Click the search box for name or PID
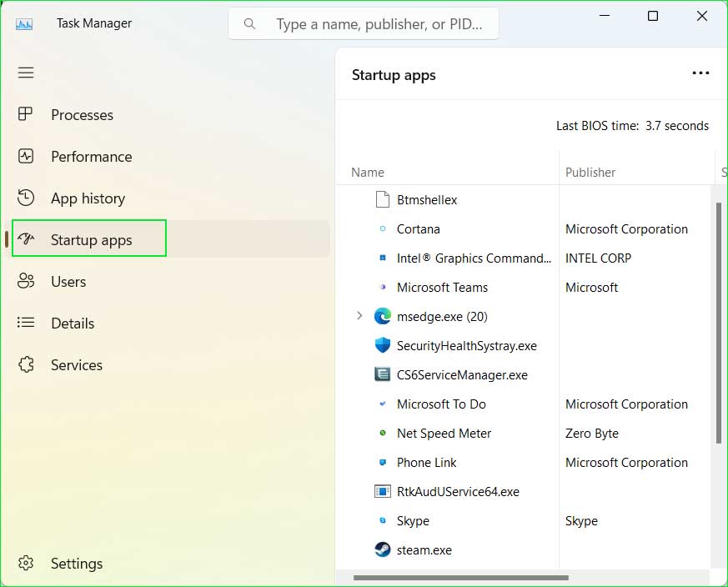728x587 pixels. pos(364,23)
